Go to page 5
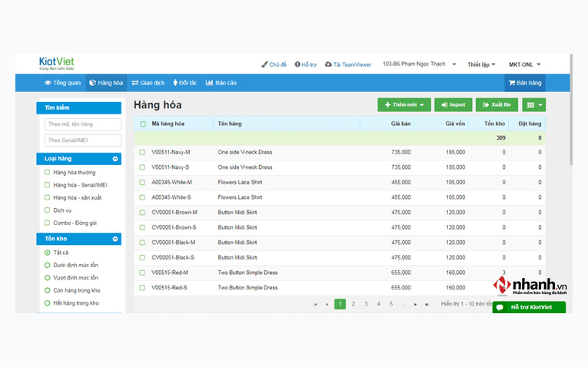The height and width of the screenshot is (367, 588). pos(391,304)
